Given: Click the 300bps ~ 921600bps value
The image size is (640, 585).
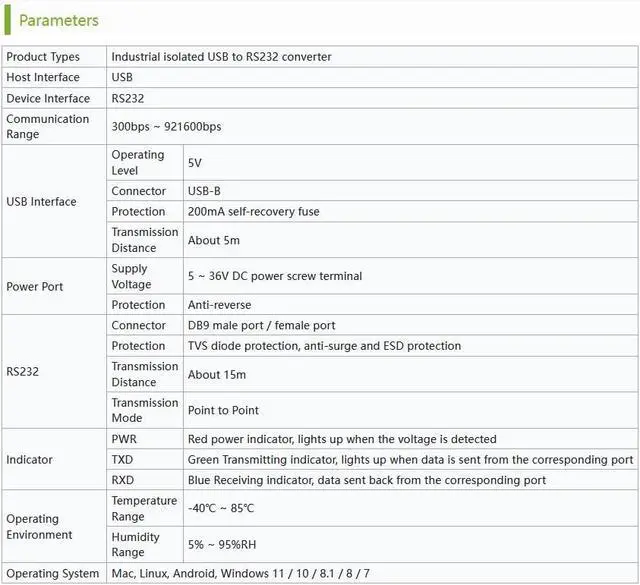Looking at the screenshot, I should click(x=167, y=127).
